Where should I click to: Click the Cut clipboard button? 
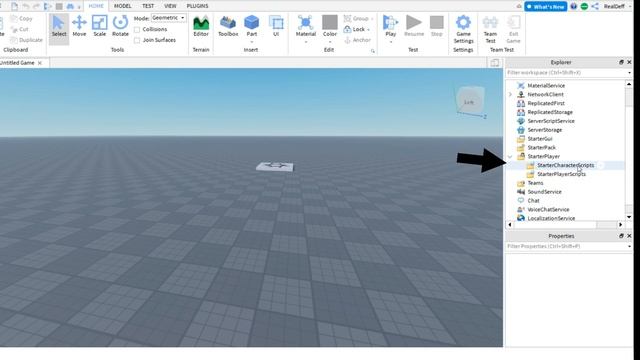tap(20, 29)
